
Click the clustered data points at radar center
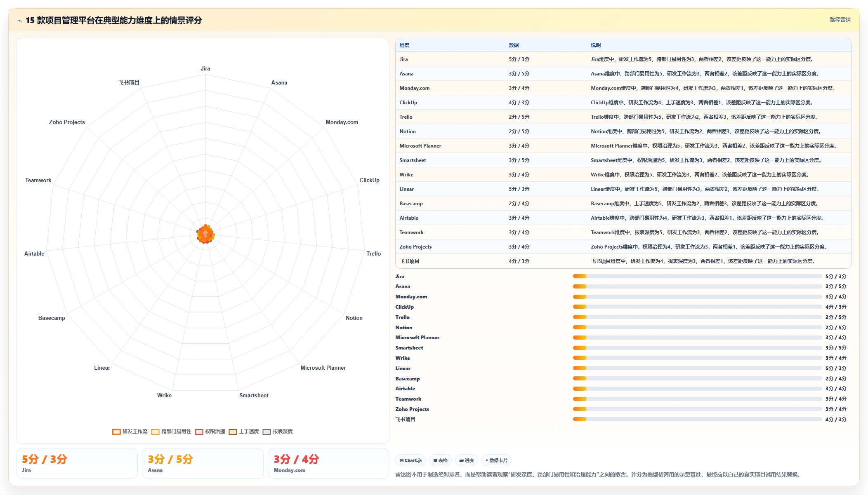[205, 234]
